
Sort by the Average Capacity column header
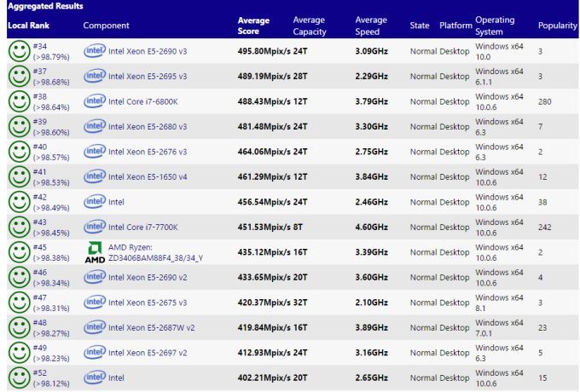pos(310,26)
